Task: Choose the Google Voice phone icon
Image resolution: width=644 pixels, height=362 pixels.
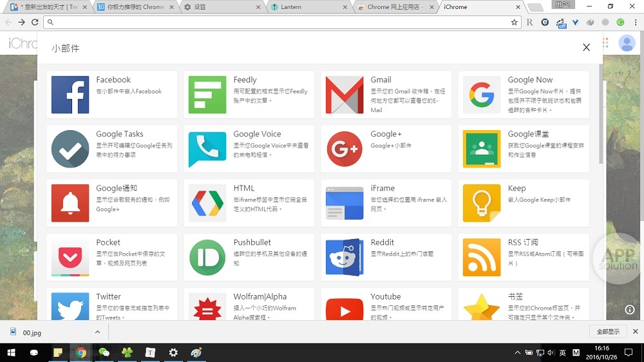Action: coord(207,149)
